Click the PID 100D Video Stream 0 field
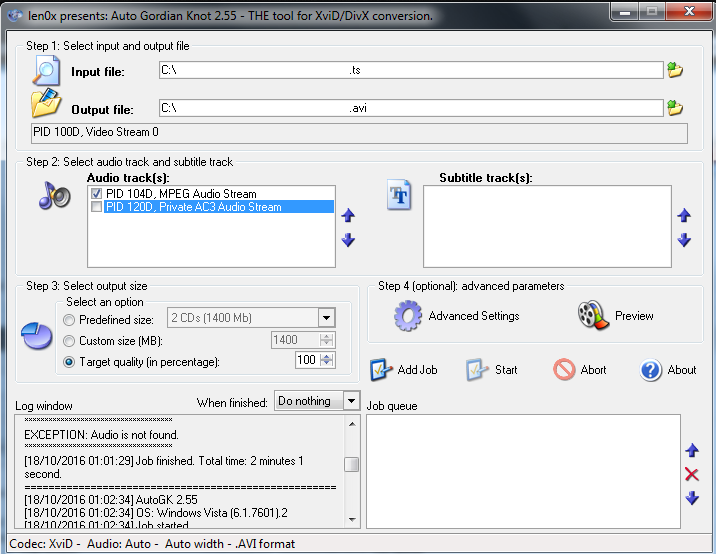This screenshot has height=554, width=716. coord(359,133)
